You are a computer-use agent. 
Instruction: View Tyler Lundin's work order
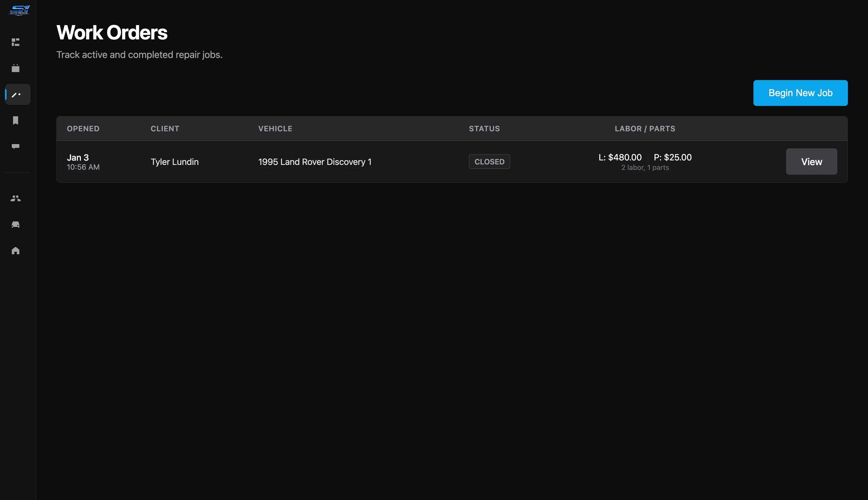tap(811, 162)
